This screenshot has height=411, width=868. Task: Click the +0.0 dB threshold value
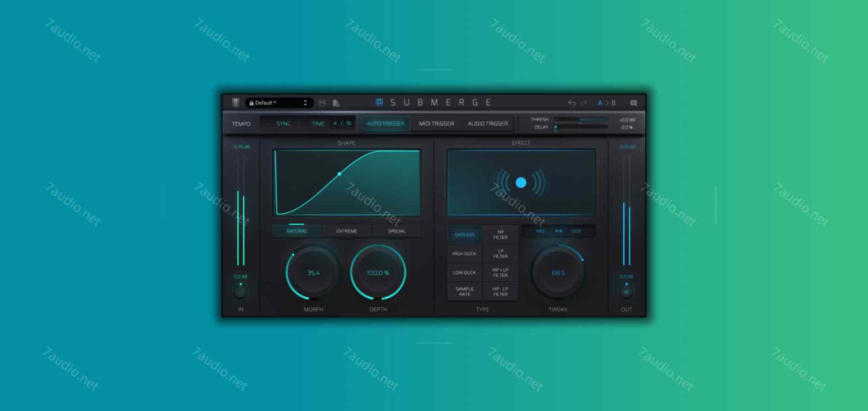[627, 120]
